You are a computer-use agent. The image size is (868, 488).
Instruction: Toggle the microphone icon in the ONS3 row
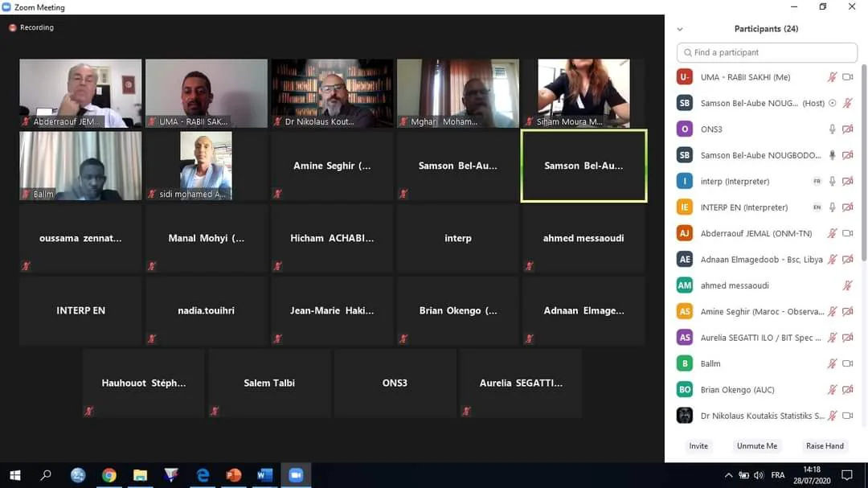832,129
